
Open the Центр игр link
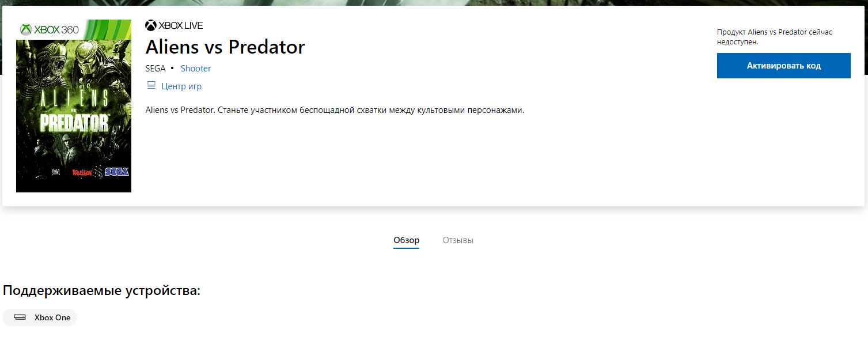(181, 86)
